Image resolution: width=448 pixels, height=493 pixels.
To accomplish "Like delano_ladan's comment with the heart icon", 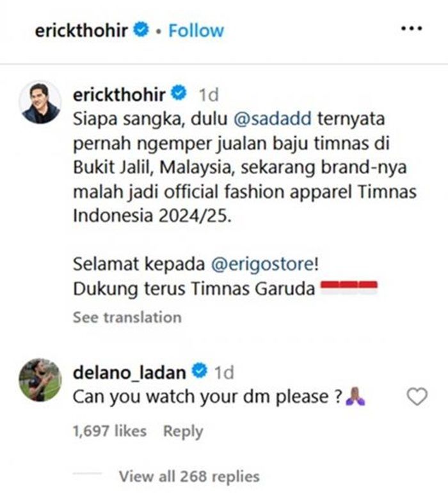I will (417, 396).
